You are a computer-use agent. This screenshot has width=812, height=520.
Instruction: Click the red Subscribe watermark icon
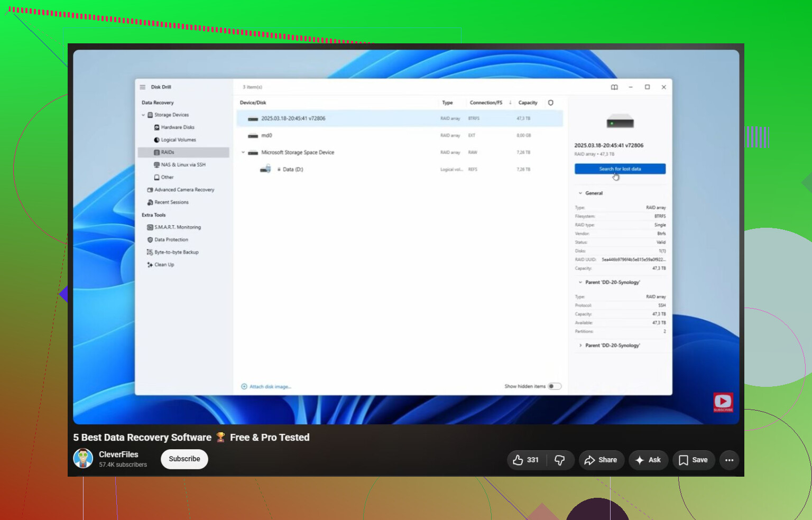click(x=723, y=402)
